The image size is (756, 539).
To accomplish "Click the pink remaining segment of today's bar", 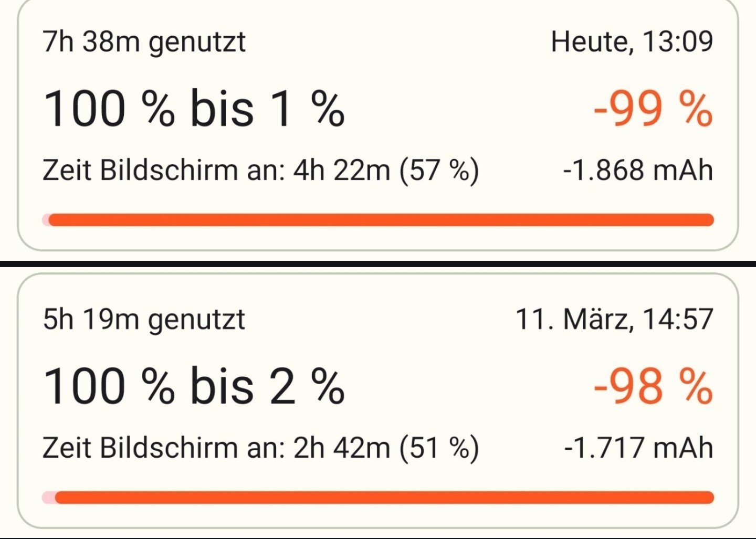I will pyautogui.click(x=46, y=220).
